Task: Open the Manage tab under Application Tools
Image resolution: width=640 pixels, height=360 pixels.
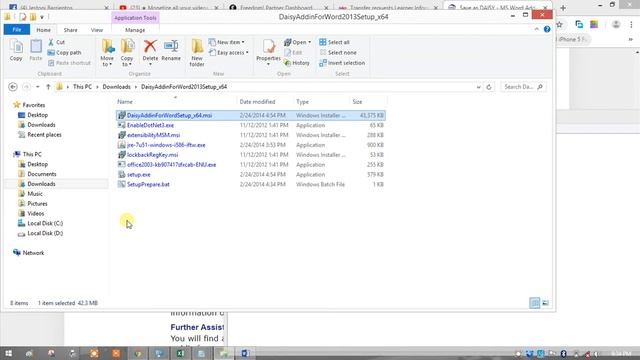Action: tap(135, 30)
